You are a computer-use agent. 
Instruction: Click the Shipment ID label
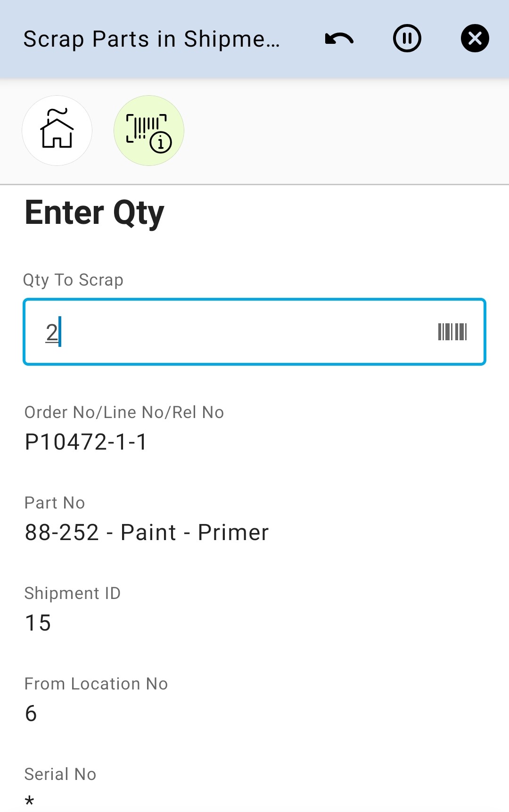click(73, 593)
